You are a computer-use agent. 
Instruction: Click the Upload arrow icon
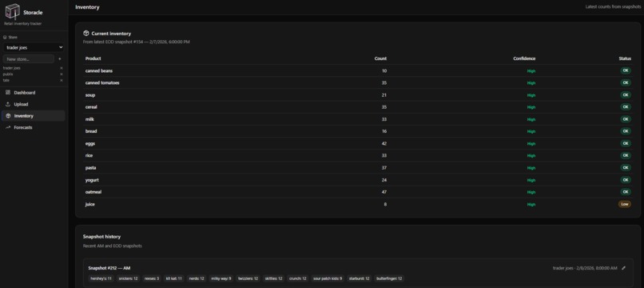tap(8, 104)
